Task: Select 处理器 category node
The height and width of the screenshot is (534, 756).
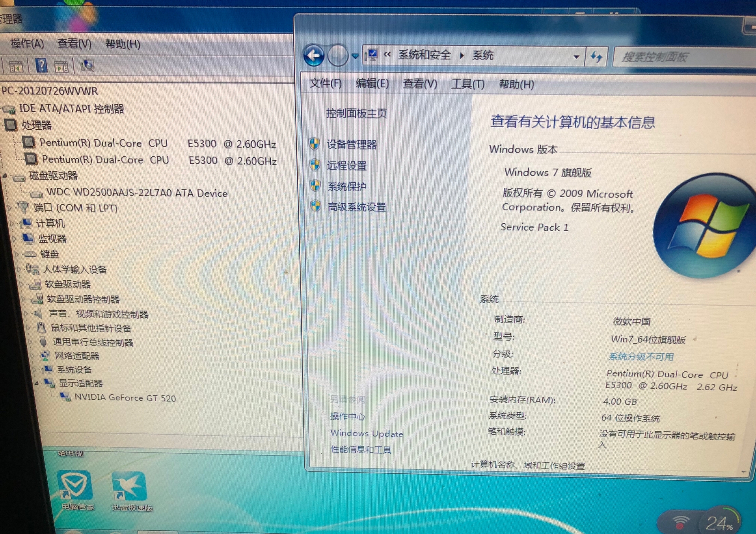Action: pos(36,126)
